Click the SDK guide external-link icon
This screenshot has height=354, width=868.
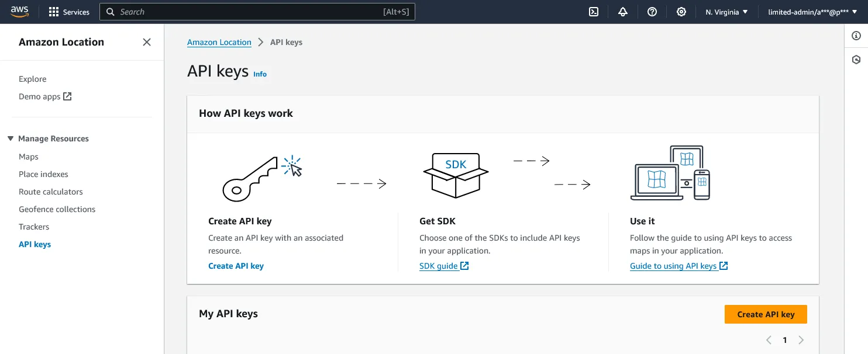tap(464, 266)
